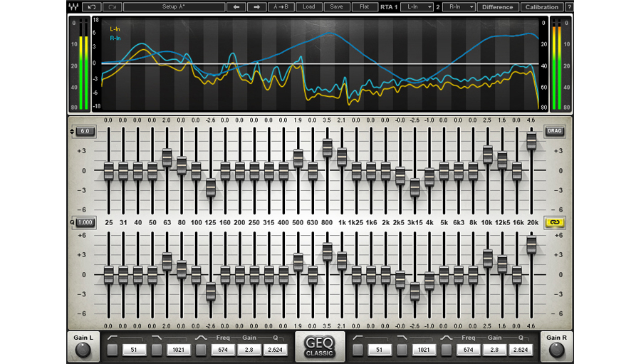This screenshot has height=364, width=641.
Task: Open the Calibration button
Action: coord(542,7)
